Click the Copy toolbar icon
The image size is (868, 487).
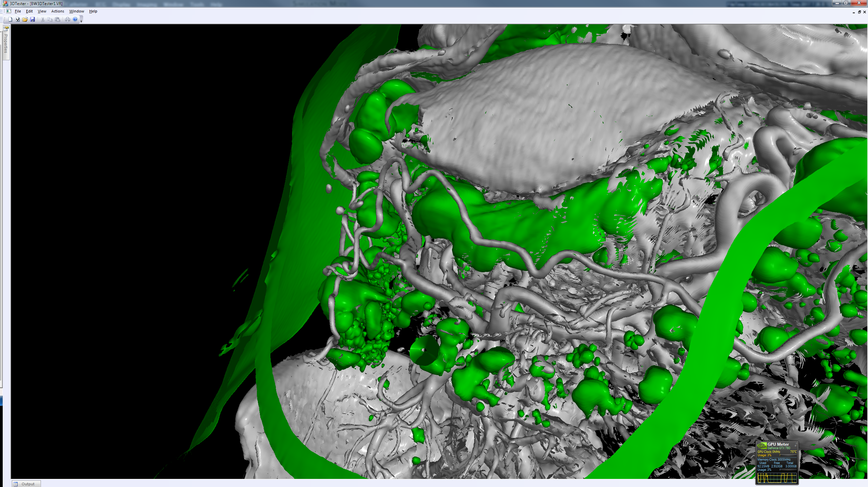click(x=50, y=19)
